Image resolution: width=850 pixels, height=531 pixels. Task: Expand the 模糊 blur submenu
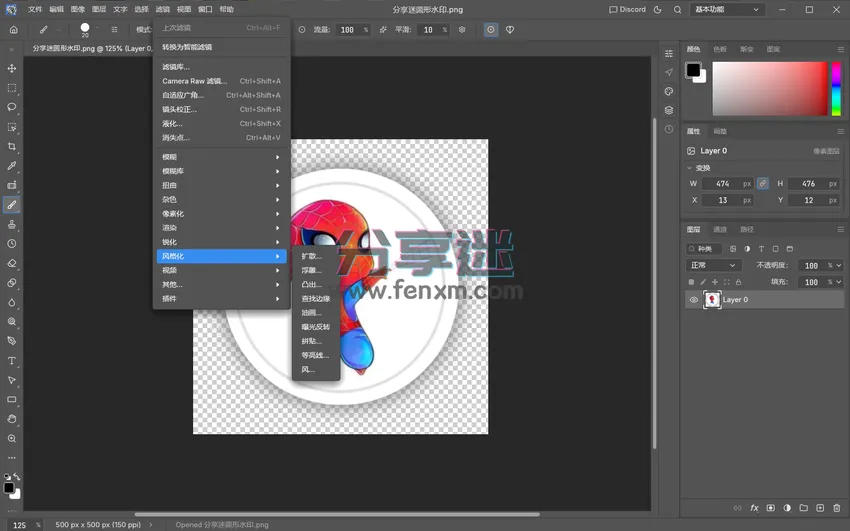point(221,157)
